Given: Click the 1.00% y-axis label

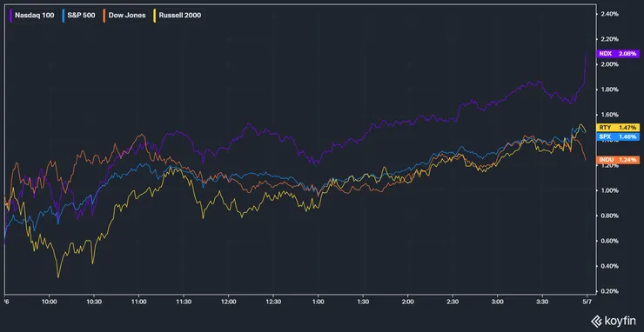Looking at the screenshot, I should (x=609, y=190).
